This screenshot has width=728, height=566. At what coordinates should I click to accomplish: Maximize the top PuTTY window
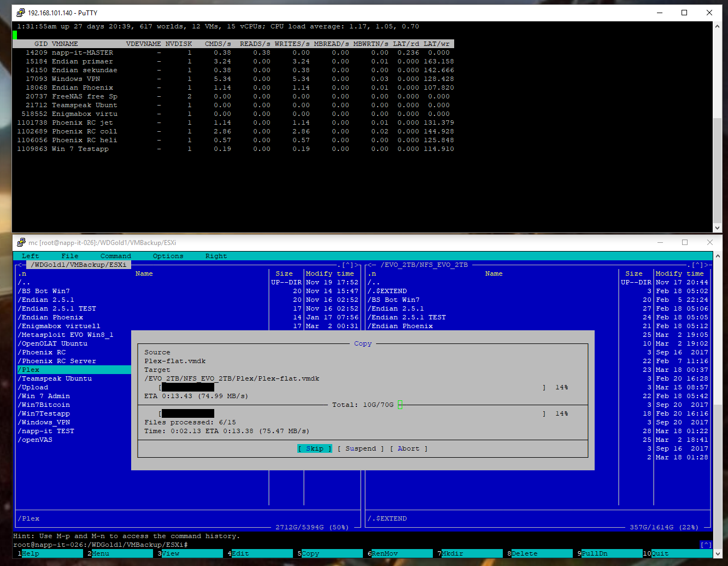click(x=684, y=13)
